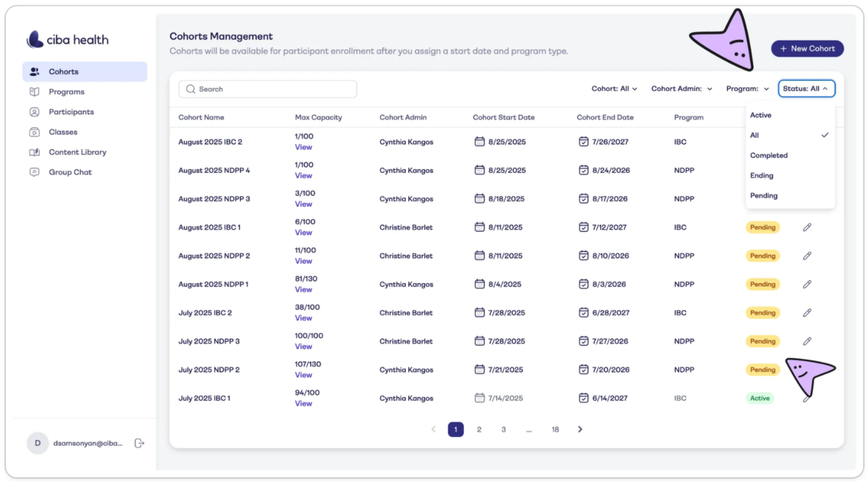868x482 pixels.
Task: Expand the Cohort Admin filter dropdown
Action: pos(682,88)
